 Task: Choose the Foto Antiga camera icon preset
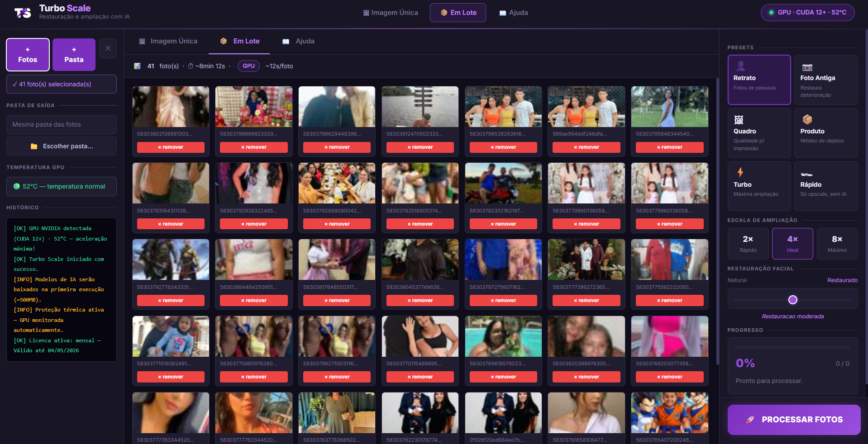click(x=807, y=67)
